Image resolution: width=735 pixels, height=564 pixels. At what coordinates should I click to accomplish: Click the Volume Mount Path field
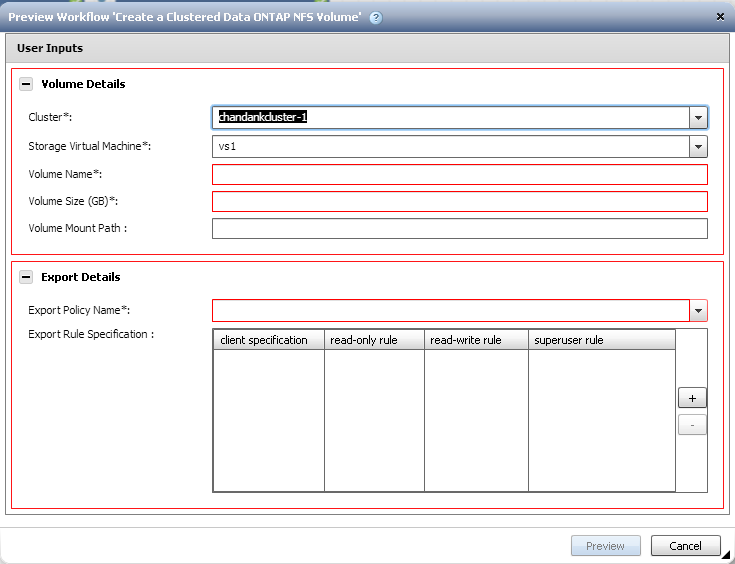click(x=459, y=229)
